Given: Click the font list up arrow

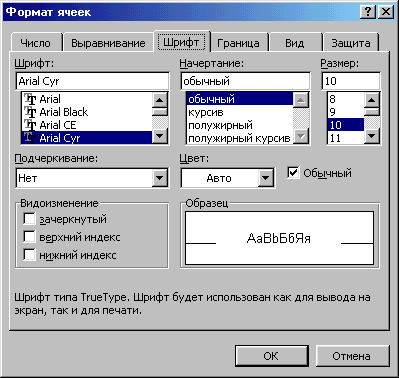Looking at the screenshot, I should pyautogui.click(x=160, y=100).
